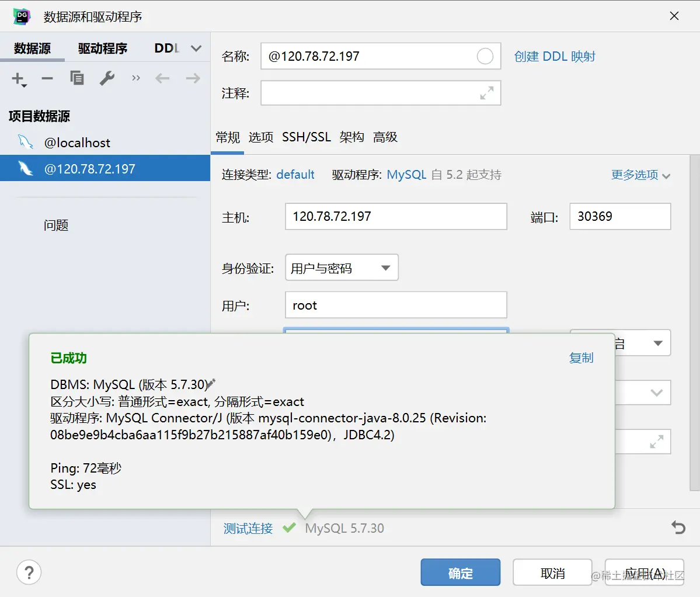Duplicate the data source with the copy icon
This screenshot has width=700, height=597.
pyautogui.click(x=77, y=78)
